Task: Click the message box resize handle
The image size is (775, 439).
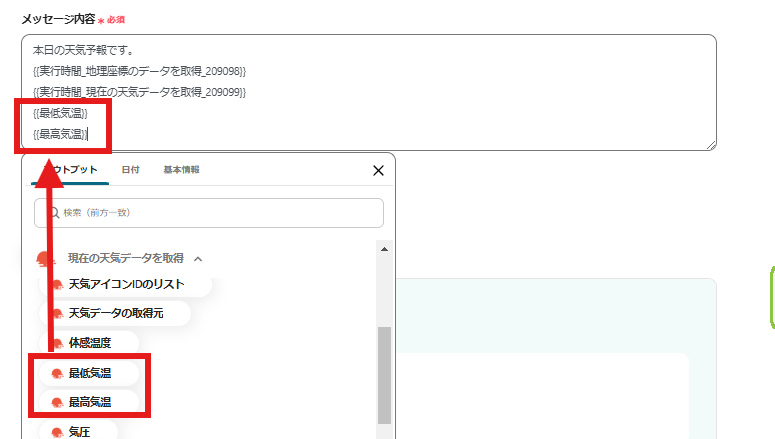Action: (x=711, y=145)
